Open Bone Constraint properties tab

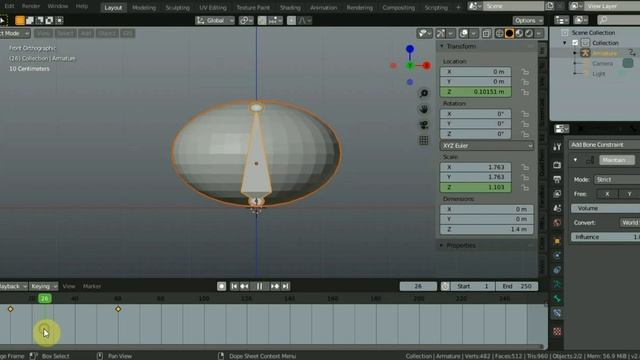(x=557, y=313)
